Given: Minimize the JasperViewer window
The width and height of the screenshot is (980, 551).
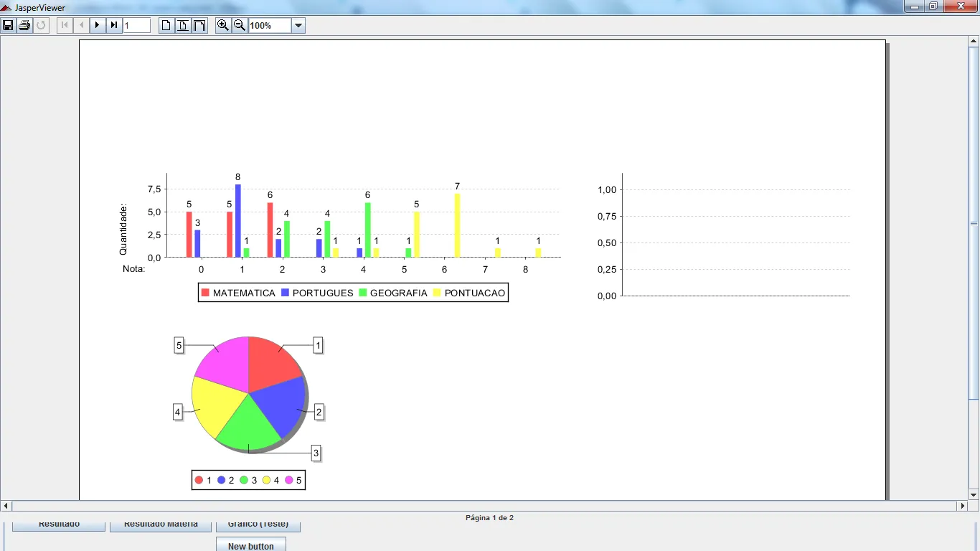Looking at the screenshot, I should (915, 6).
